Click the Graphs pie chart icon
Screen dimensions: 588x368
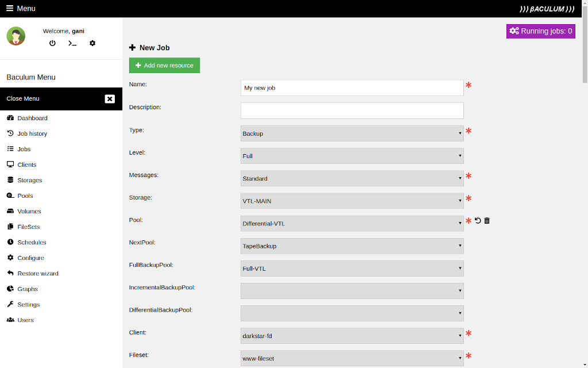10,289
